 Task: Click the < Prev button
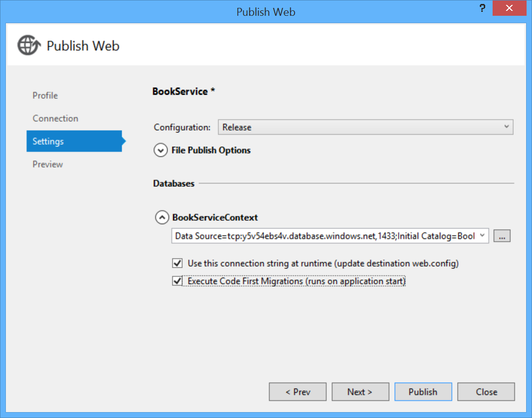298,392
